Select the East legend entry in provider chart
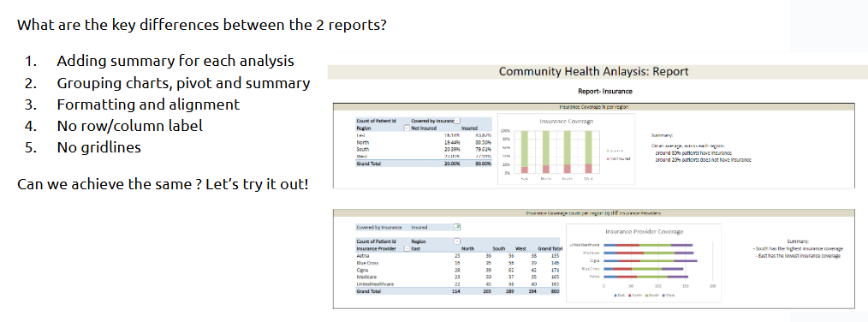This screenshot has width=868, height=322. pyautogui.click(x=620, y=296)
